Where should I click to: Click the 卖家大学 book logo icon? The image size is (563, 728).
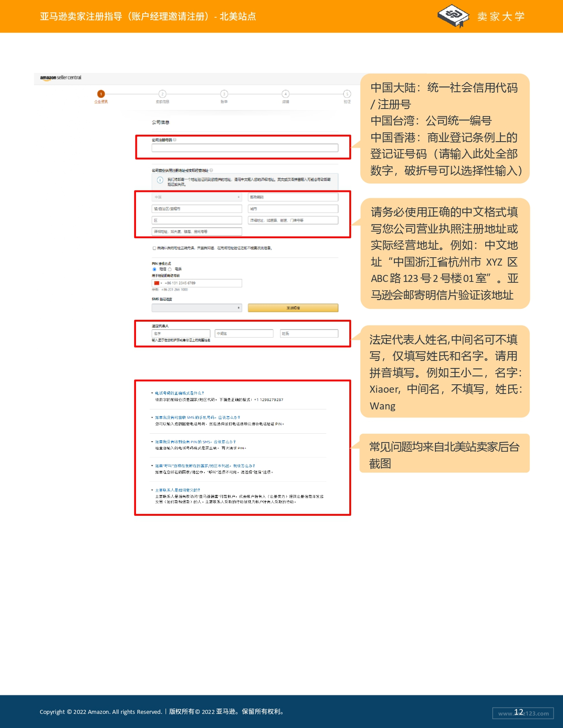pos(453,16)
